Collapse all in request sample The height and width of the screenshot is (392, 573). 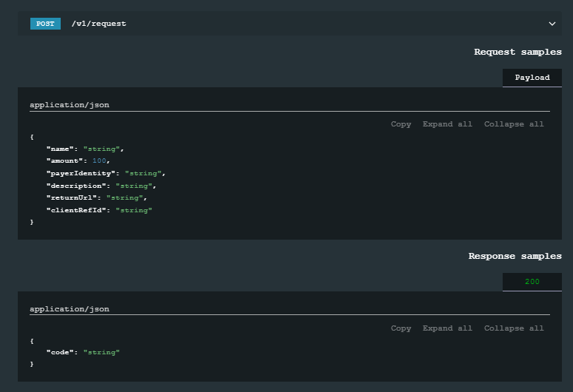(514, 124)
